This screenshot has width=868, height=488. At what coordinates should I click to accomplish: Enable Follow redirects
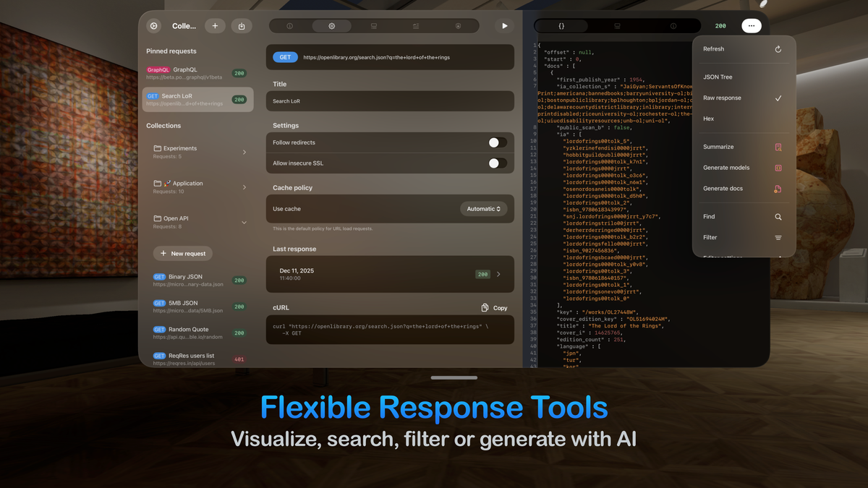click(x=497, y=142)
